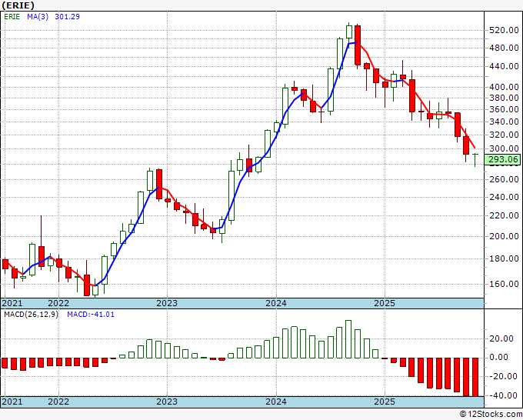
Task: Click the 520.00 price axis label
Action: point(504,30)
